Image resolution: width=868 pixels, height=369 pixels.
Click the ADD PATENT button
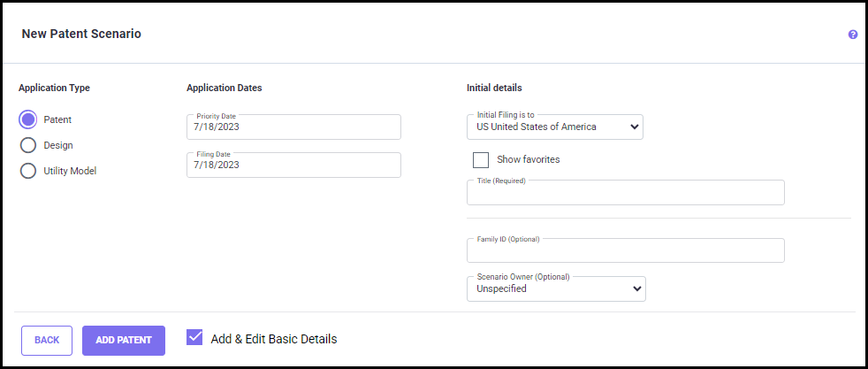pyautogui.click(x=124, y=340)
